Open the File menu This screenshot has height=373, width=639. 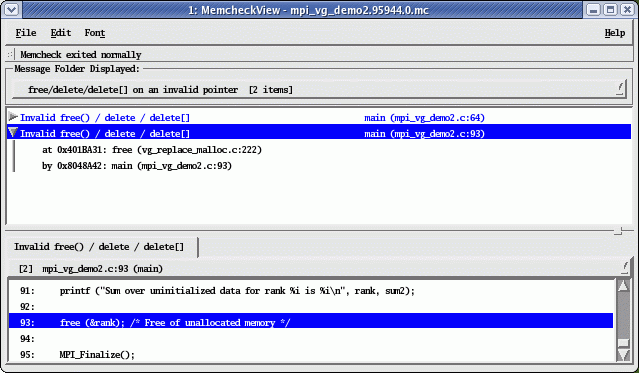(x=26, y=33)
